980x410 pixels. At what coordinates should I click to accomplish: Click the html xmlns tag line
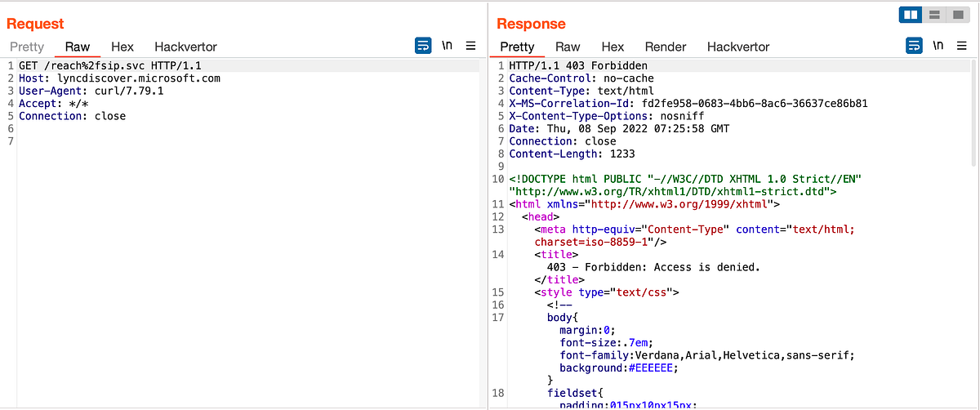point(644,204)
